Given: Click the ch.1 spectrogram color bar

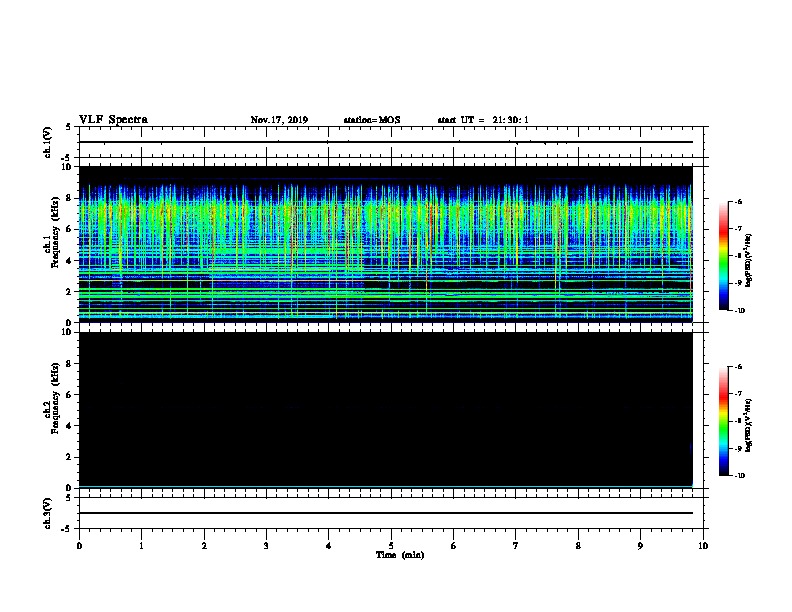Looking at the screenshot, I should click(x=723, y=256).
